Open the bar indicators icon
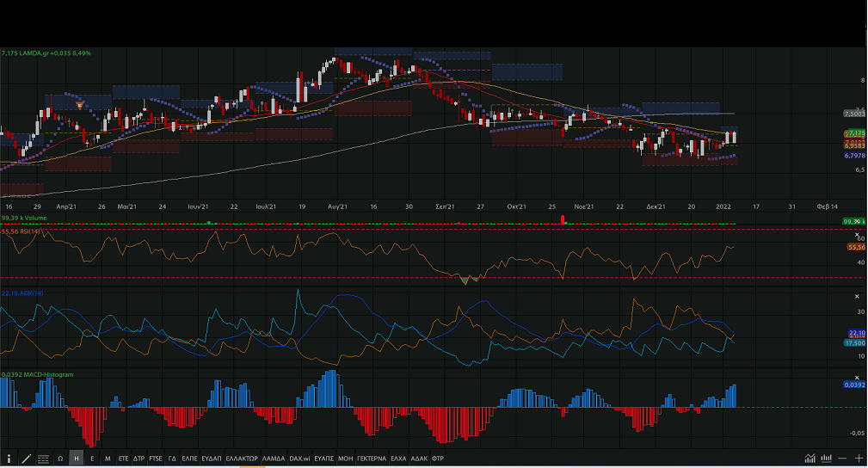Screen dimensions: 868x468 [825, 459]
